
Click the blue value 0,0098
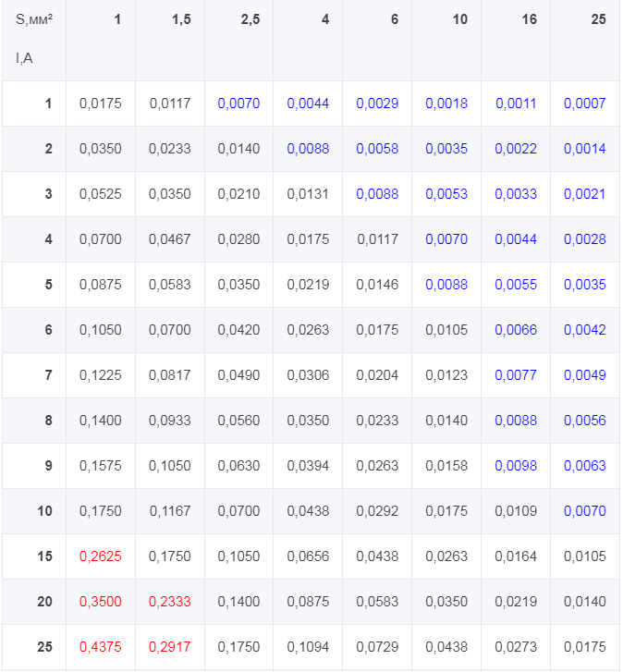click(516, 466)
